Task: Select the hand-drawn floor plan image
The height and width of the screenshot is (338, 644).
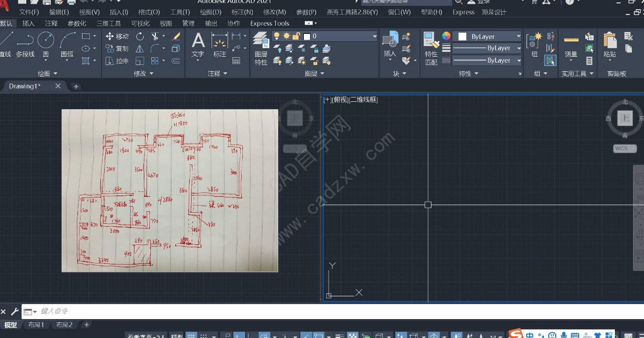Action: coord(170,191)
